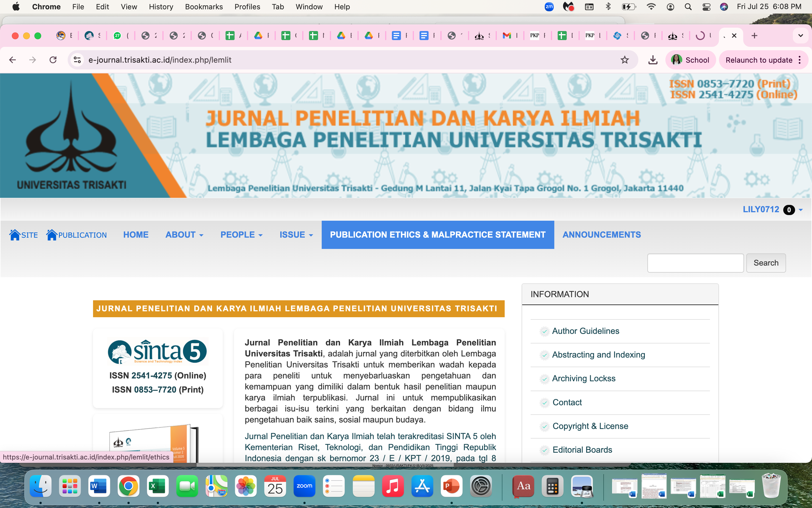Open the Contact link
This screenshot has width=812, height=508.
[x=567, y=402]
